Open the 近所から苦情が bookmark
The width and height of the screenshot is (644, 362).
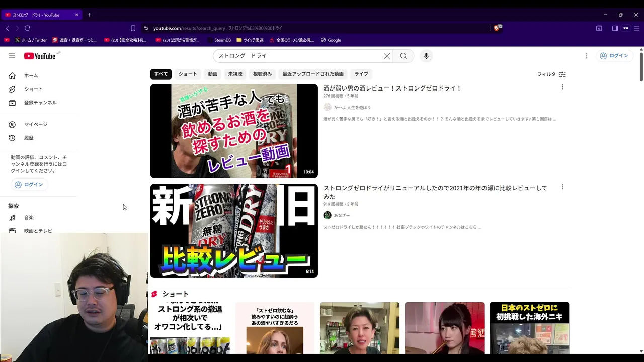tap(177, 40)
